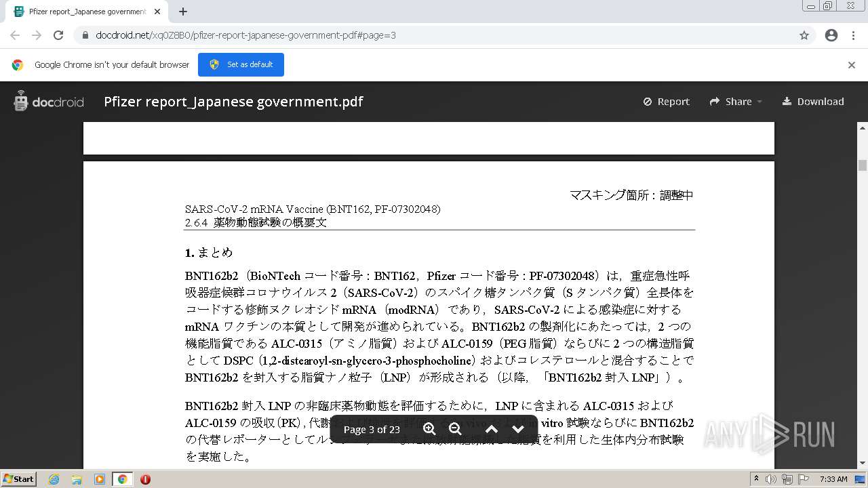Zoom in on the PDF
Viewport: 868px width, 488px height.
pyautogui.click(x=429, y=429)
